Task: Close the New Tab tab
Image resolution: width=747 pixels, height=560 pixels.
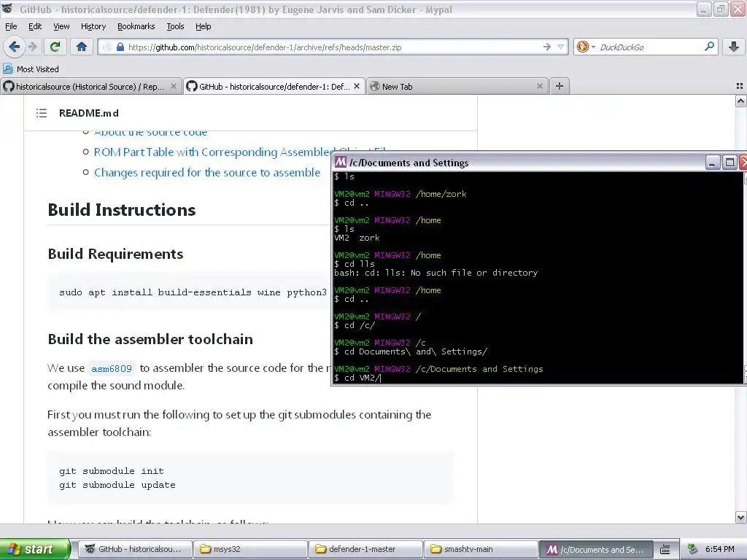Action: [x=539, y=86]
